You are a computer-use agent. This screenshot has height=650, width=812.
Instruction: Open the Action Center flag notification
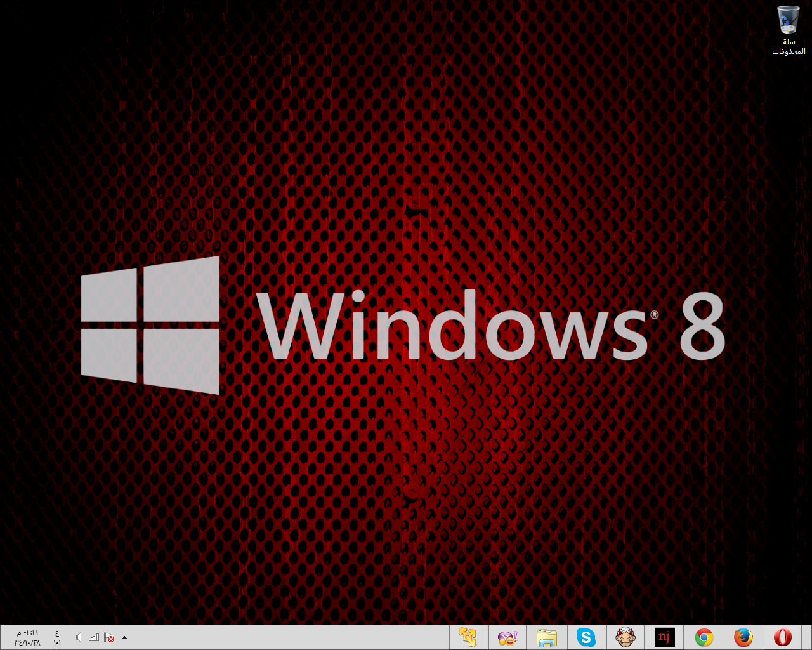[x=109, y=637]
